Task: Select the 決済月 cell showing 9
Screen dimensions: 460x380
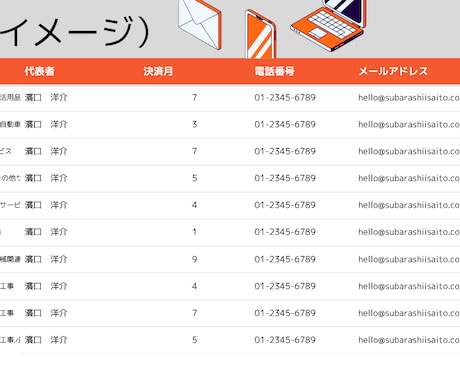Action: pos(194,259)
